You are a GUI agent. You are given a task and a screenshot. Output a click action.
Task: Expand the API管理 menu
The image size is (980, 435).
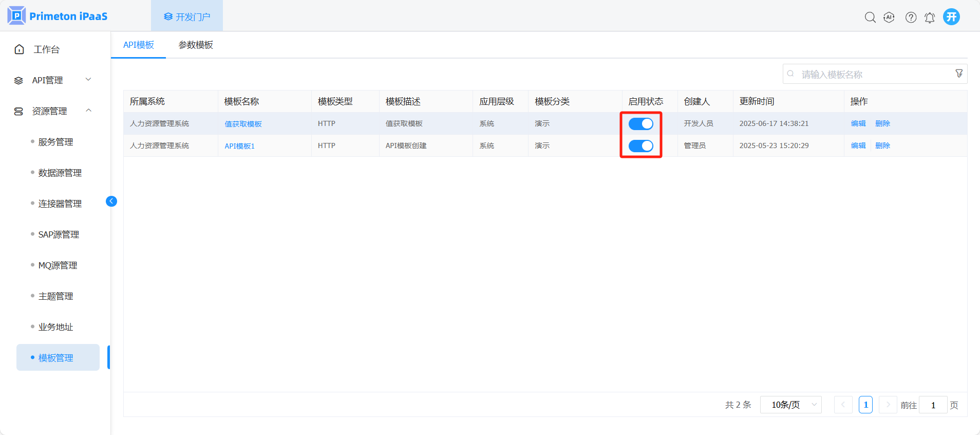tap(52, 80)
